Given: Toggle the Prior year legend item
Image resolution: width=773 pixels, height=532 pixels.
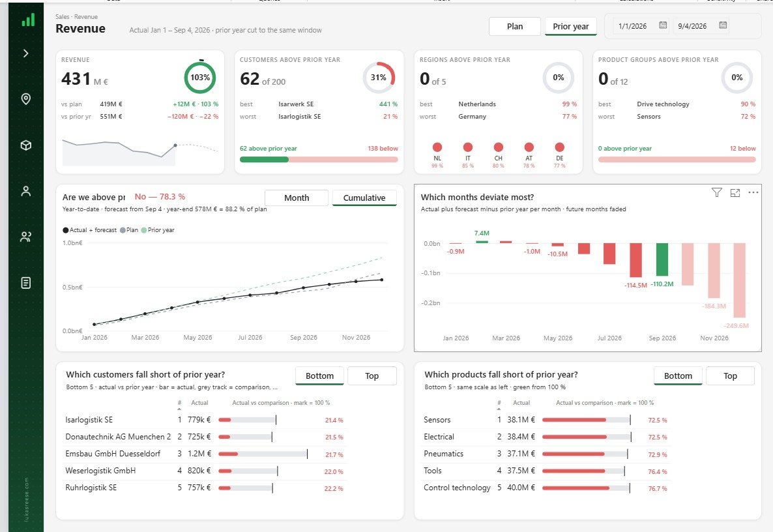Looking at the screenshot, I should [158, 230].
